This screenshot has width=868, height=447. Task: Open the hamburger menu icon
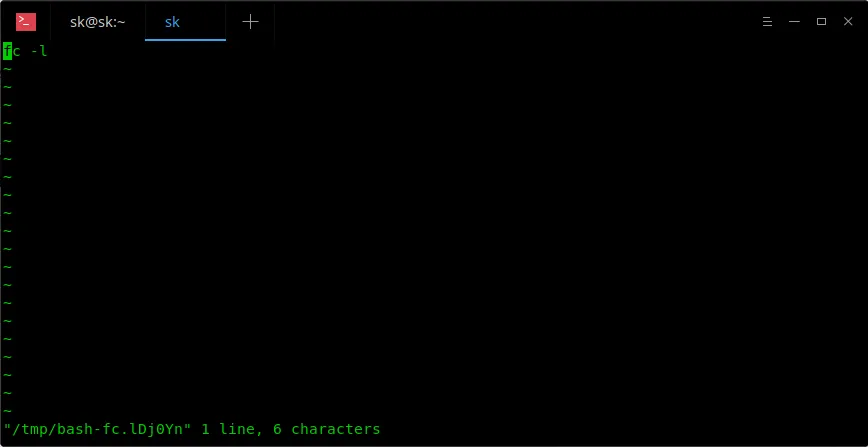tap(767, 22)
